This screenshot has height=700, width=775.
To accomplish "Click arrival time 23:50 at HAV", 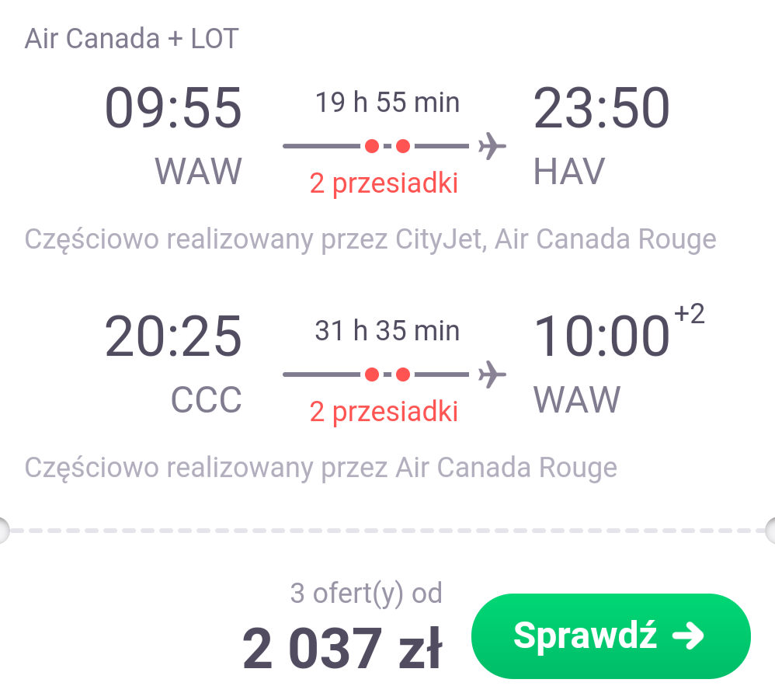I will [602, 108].
